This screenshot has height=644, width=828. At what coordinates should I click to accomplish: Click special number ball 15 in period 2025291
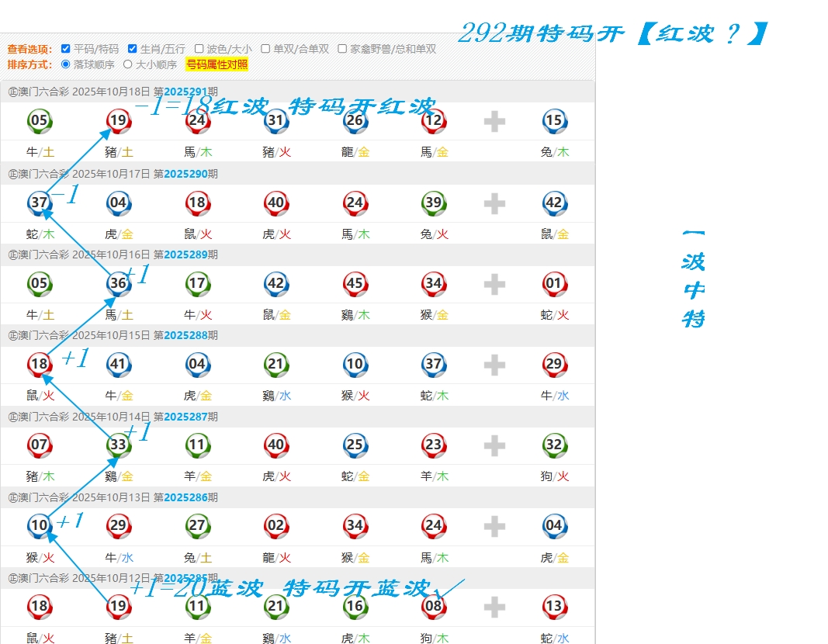pyautogui.click(x=554, y=120)
